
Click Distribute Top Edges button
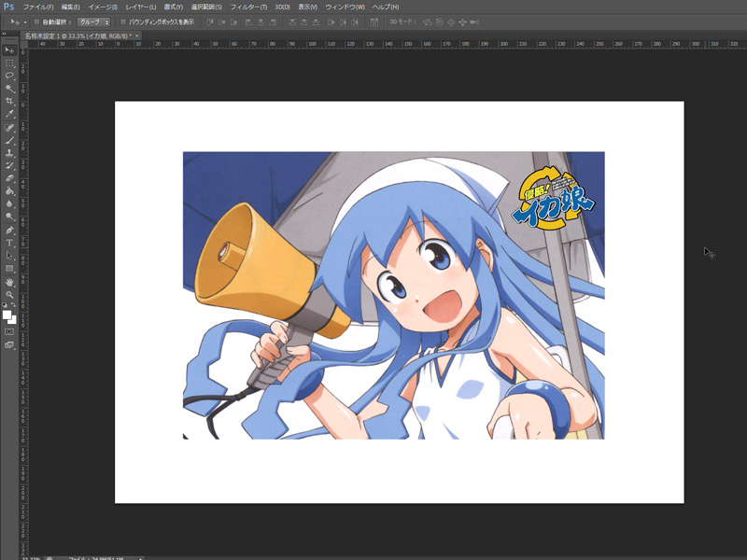(x=292, y=21)
